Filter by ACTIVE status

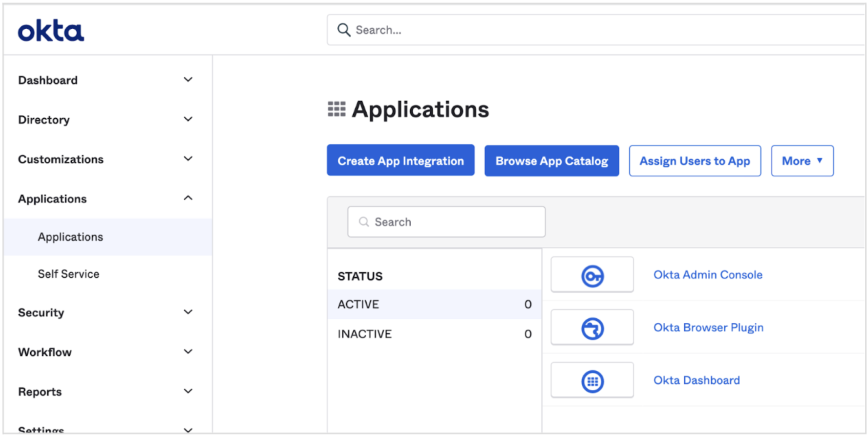click(434, 304)
